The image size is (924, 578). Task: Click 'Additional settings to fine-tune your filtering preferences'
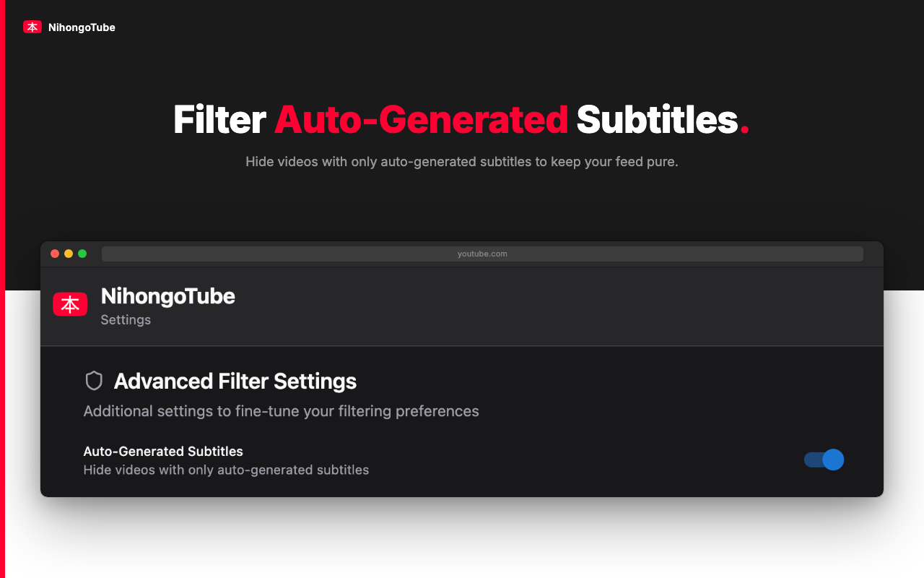click(x=282, y=411)
